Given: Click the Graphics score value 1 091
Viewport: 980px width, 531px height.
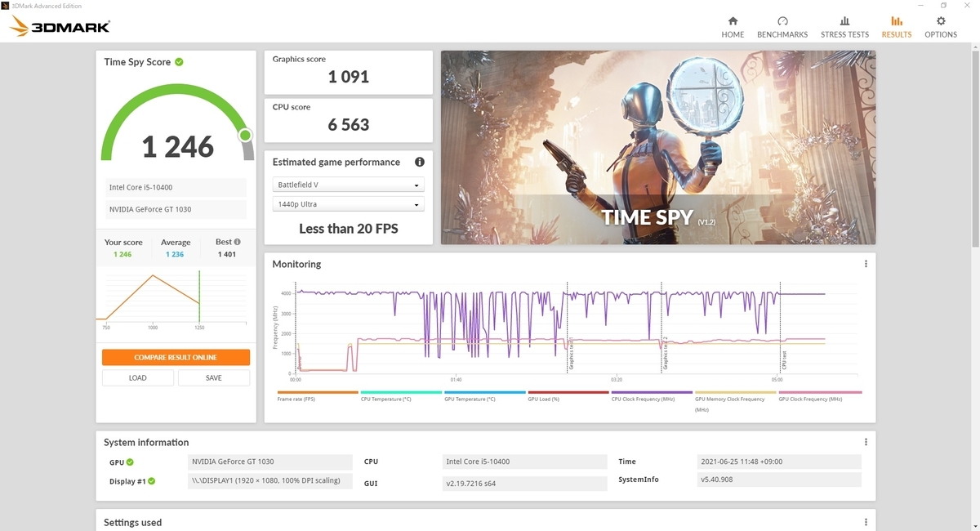Looking at the screenshot, I should click(349, 77).
